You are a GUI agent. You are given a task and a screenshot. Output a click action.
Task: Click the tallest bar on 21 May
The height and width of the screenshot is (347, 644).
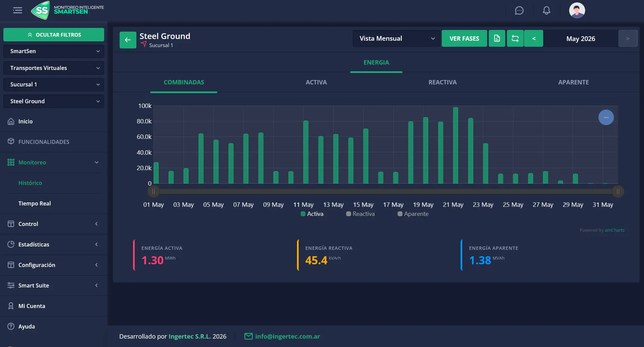pyautogui.click(x=456, y=145)
